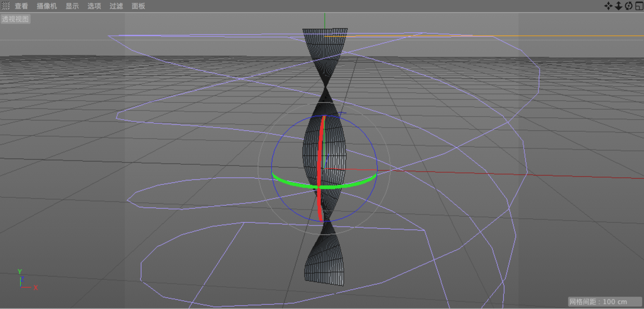The height and width of the screenshot is (309, 644).
Task: Click the viewport rotate/orbit camera icon
Action: pos(628,6)
